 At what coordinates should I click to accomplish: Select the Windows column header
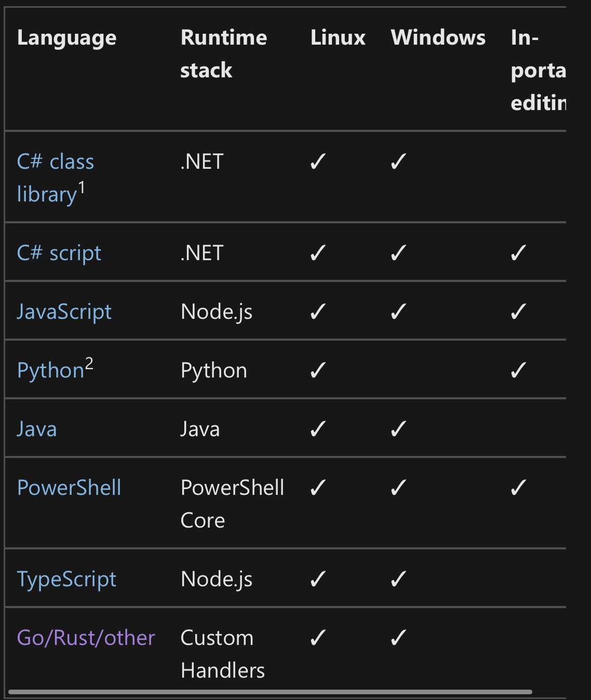(438, 38)
